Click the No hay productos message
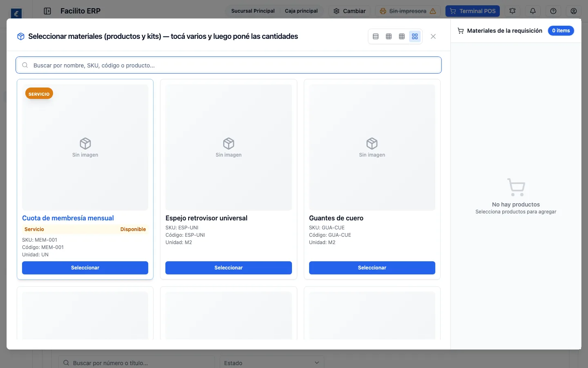 (x=516, y=204)
